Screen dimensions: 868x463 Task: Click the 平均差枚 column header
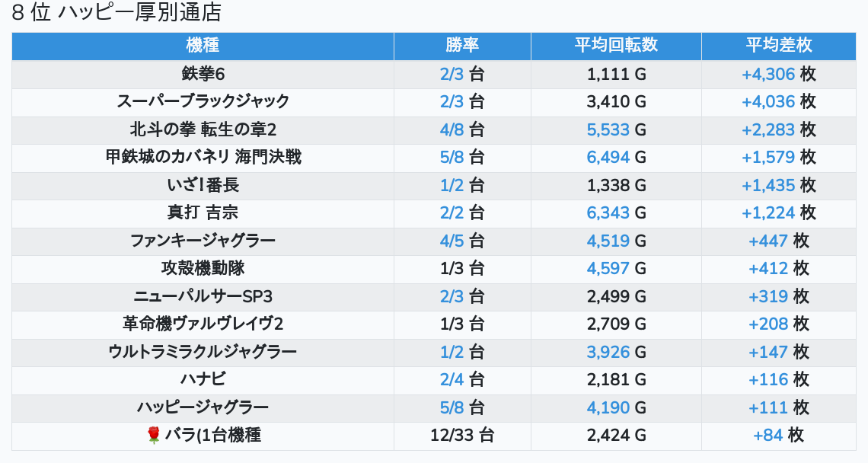pos(778,45)
